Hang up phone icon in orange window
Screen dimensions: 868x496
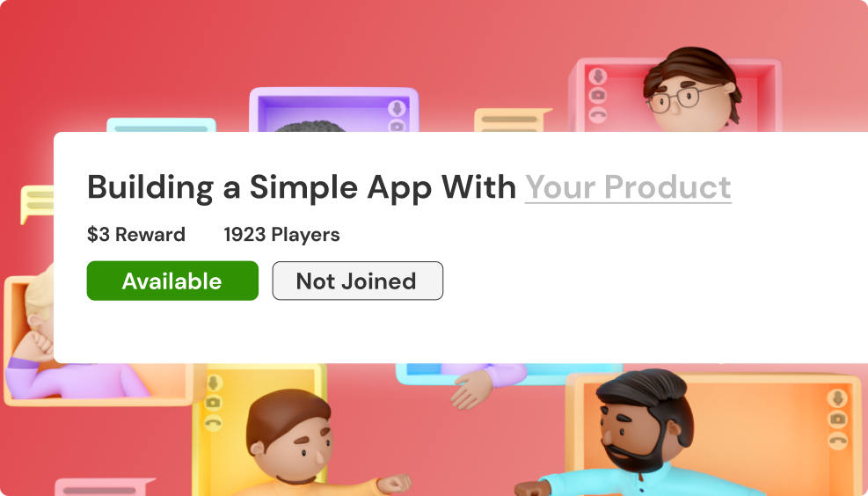click(837, 440)
